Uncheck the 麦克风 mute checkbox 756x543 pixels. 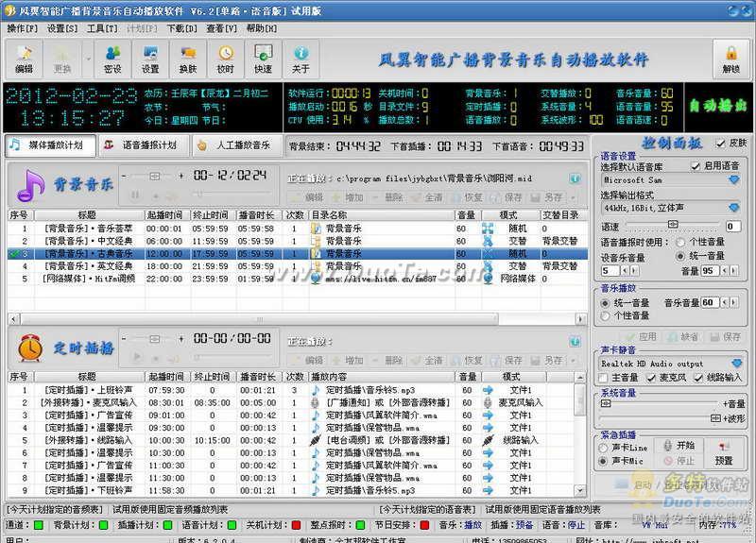651,378
